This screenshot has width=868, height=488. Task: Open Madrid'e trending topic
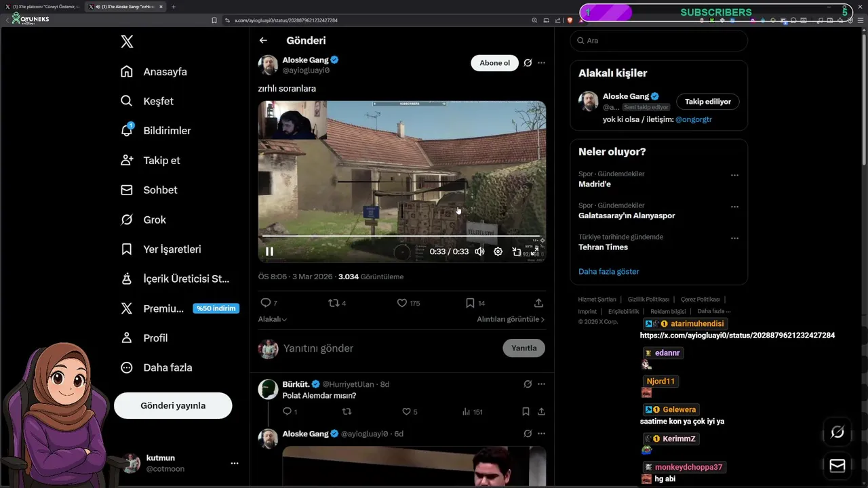click(x=595, y=184)
